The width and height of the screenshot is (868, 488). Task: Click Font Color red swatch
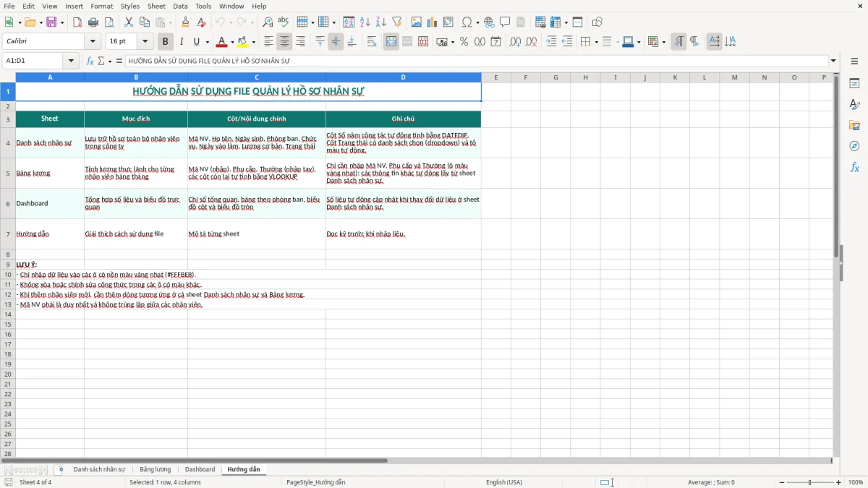tap(223, 42)
